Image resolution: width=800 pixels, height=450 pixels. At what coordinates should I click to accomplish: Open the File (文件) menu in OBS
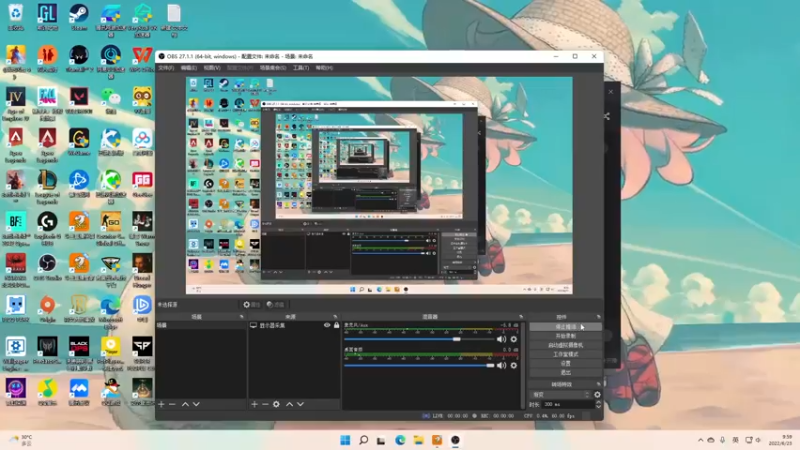[166, 68]
